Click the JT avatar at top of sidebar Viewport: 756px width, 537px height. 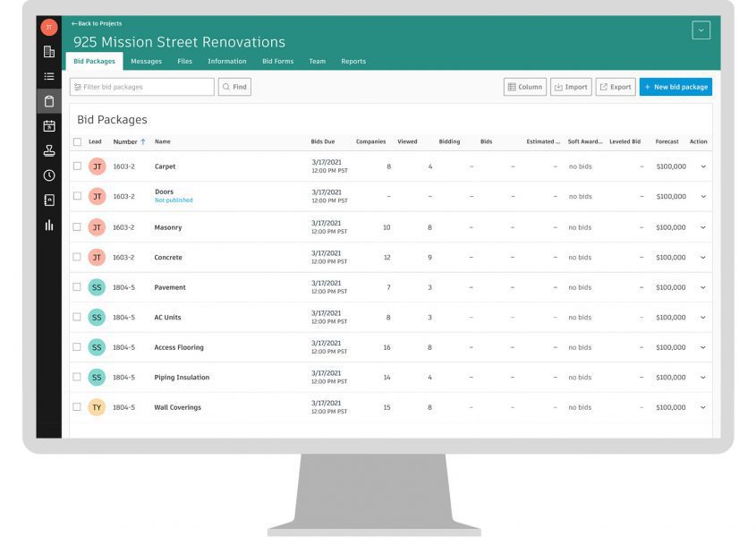point(51,26)
